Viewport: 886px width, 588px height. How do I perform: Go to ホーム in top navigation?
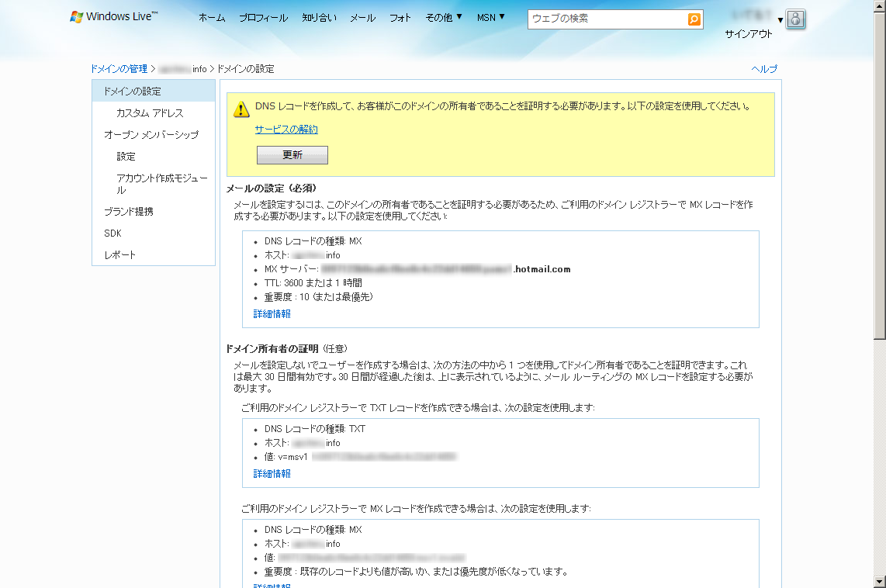tap(212, 18)
